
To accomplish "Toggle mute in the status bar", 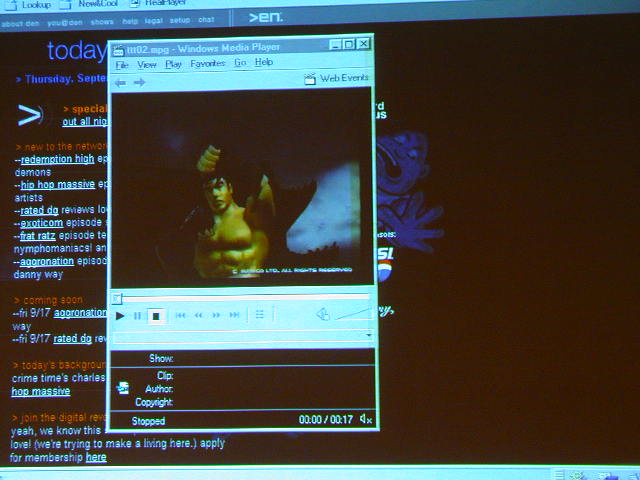I will 366,421.
